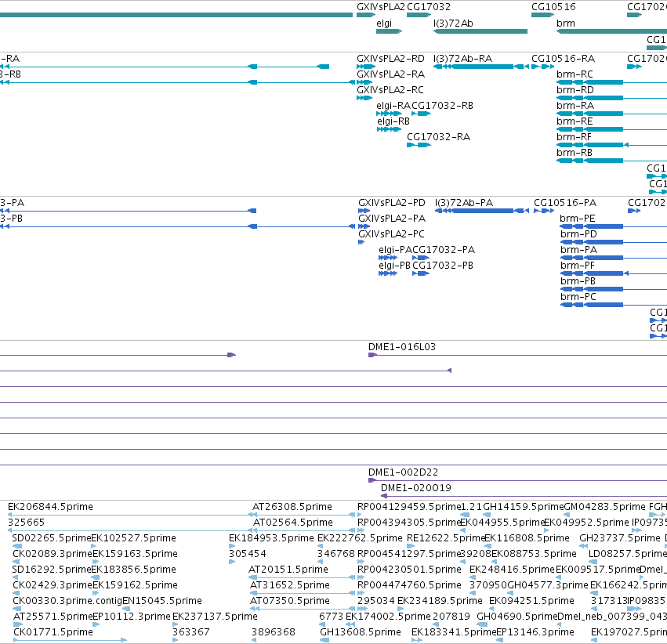
Task: Select the CG10516-RA transcript label
Action: 564,59
